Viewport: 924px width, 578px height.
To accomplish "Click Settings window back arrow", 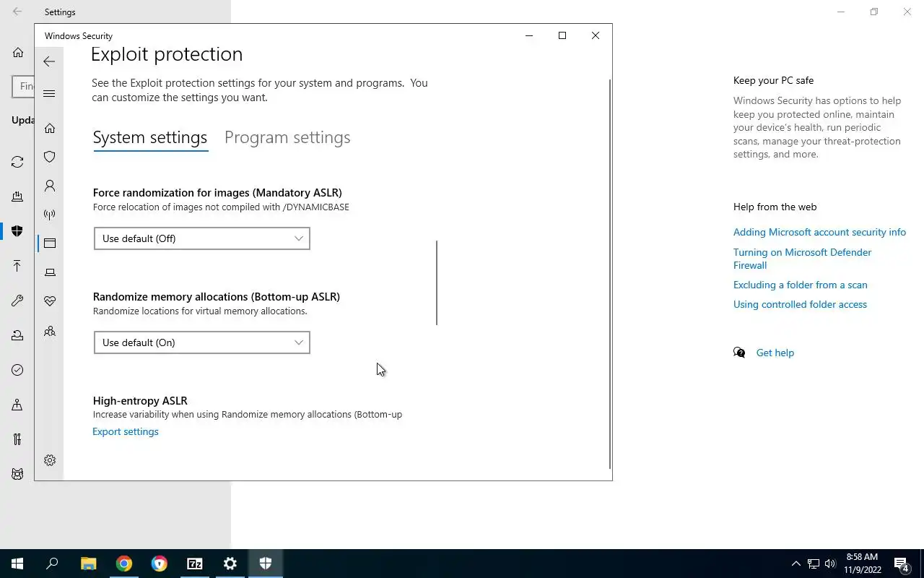I will pyautogui.click(x=17, y=12).
